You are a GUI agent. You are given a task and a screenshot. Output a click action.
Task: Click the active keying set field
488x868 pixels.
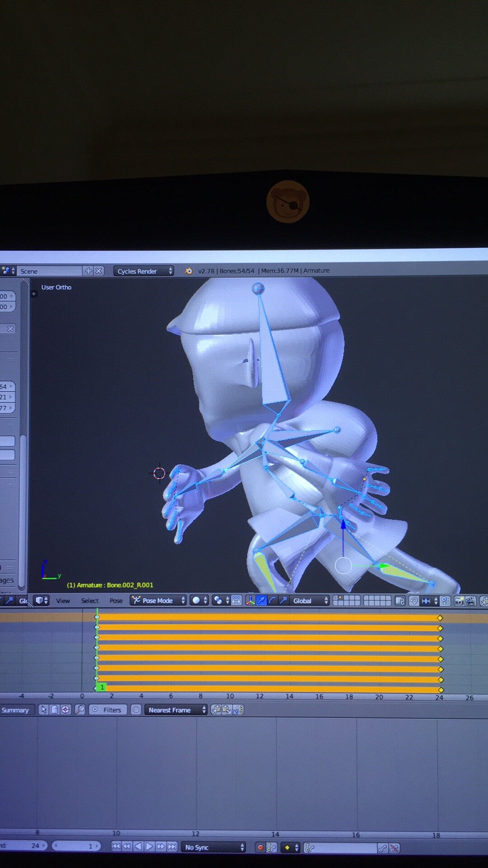point(340,848)
